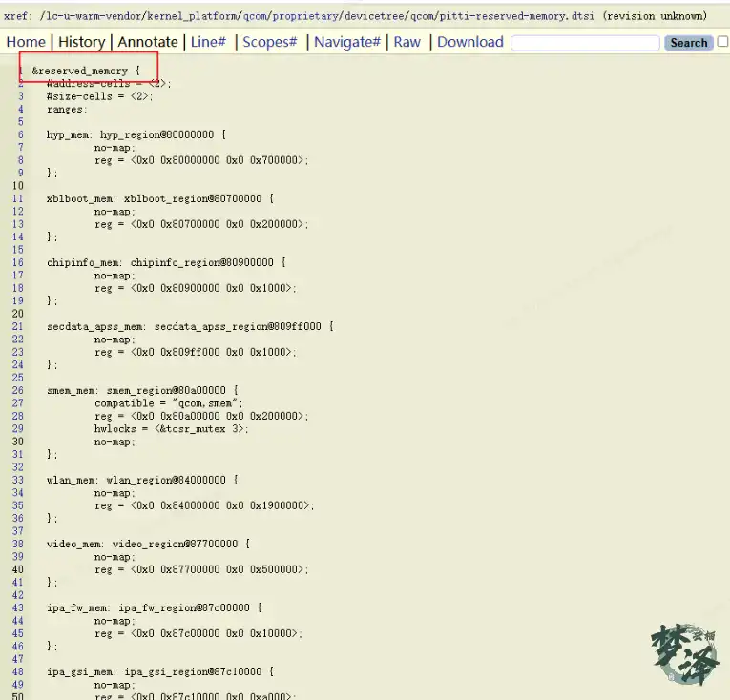Image resolution: width=730 pixels, height=700 pixels.
Task: Open pitti-reserved-memory.dtsi path link
Action: point(517,16)
